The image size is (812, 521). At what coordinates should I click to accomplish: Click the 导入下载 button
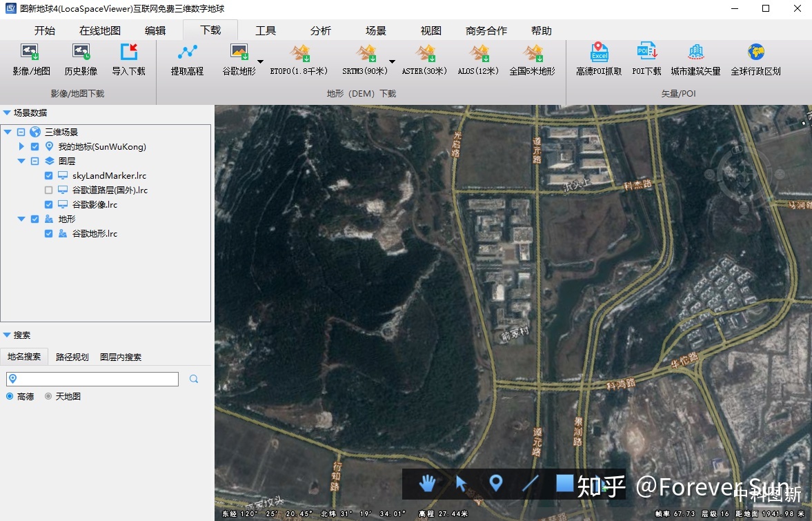(128, 59)
